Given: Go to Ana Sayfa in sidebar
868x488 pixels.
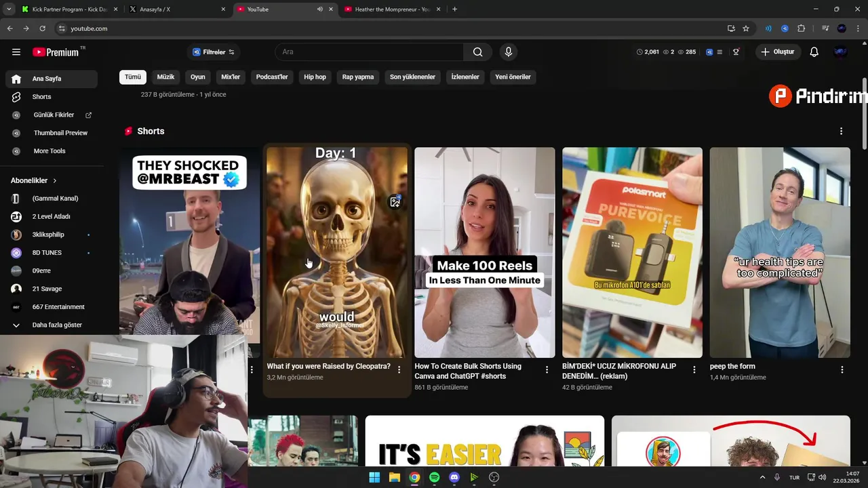Looking at the screenshot, I should 52,79.
